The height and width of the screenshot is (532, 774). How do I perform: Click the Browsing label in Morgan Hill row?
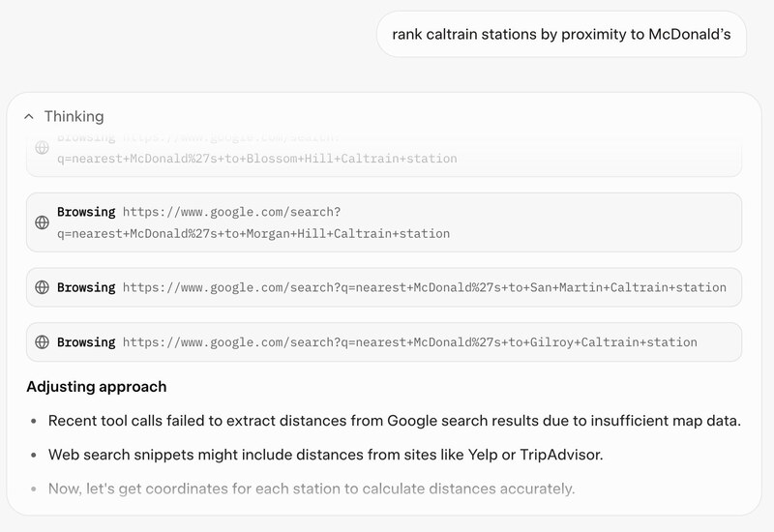pyautogui.click(x=86, y=211)
